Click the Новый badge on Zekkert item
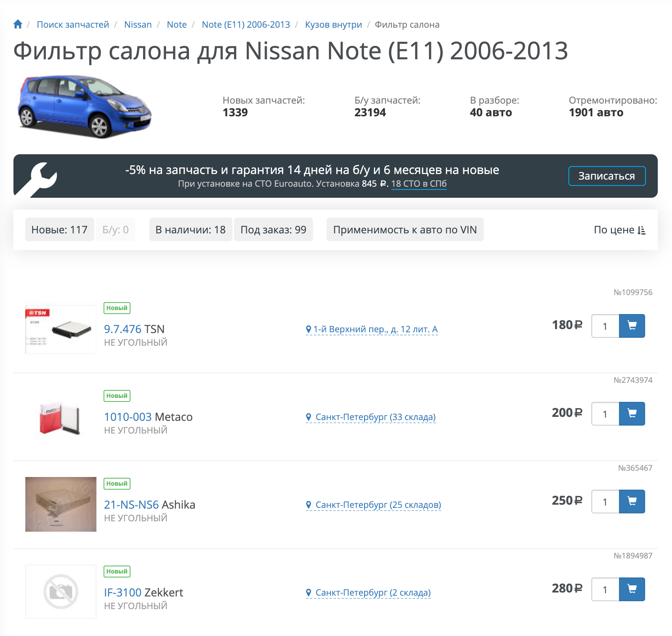The width and height of the screenshot is (672, 636). pyautogui.click(x=117, y=572)
